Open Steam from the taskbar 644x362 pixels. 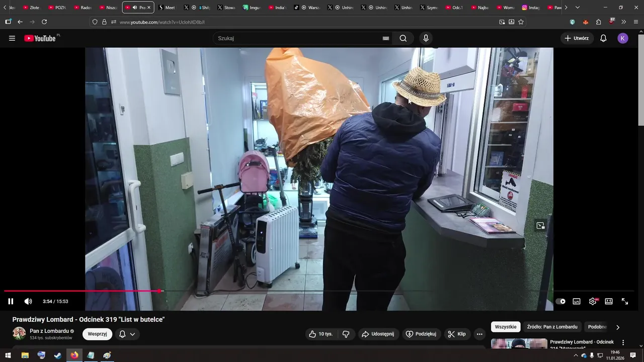pos(58,355)
